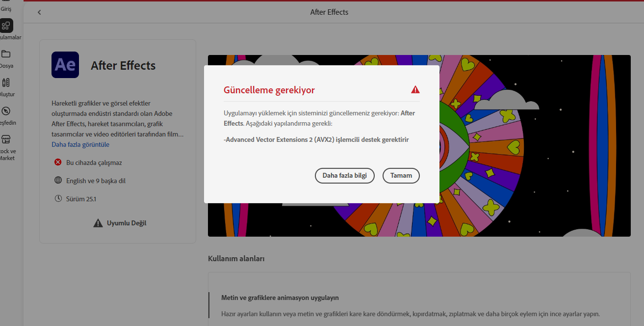The width and height of the screenshot is (644, 326).
Task: Click the globe languages icon
Action: (x=58, y=180)
